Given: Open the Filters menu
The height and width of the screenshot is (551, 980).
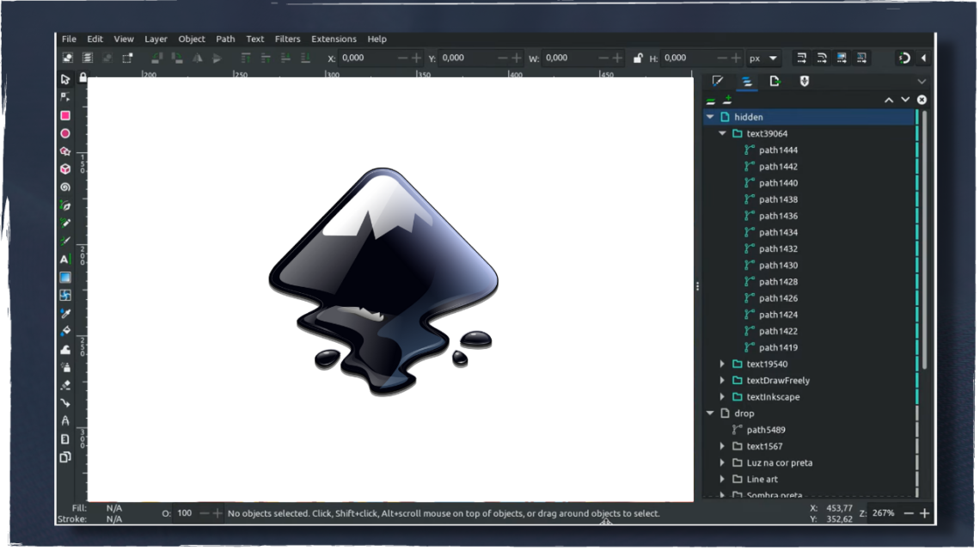Looking at the screenshot, I should point(288,39).
